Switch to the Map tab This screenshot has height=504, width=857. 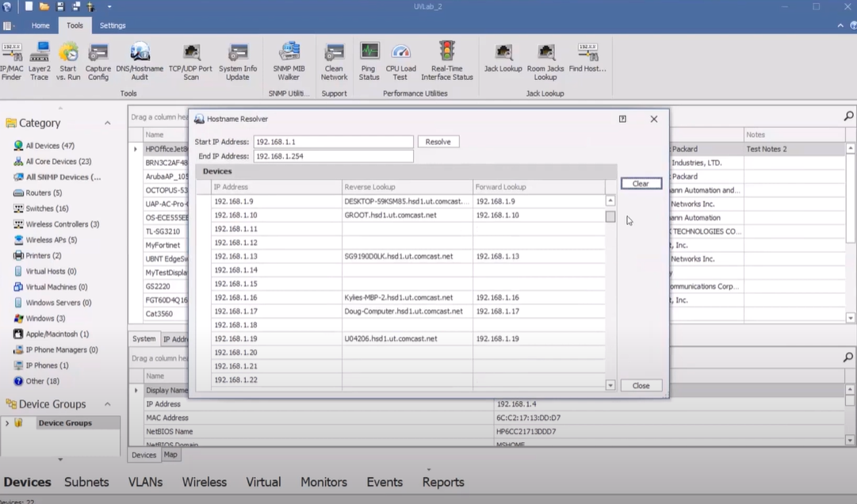click(170, 454)
